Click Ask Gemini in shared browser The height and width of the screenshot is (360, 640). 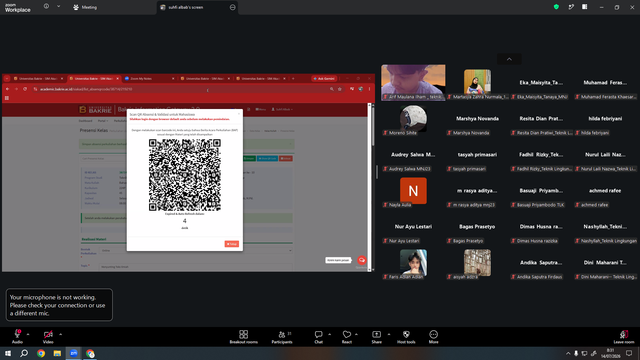coord(324,78)
